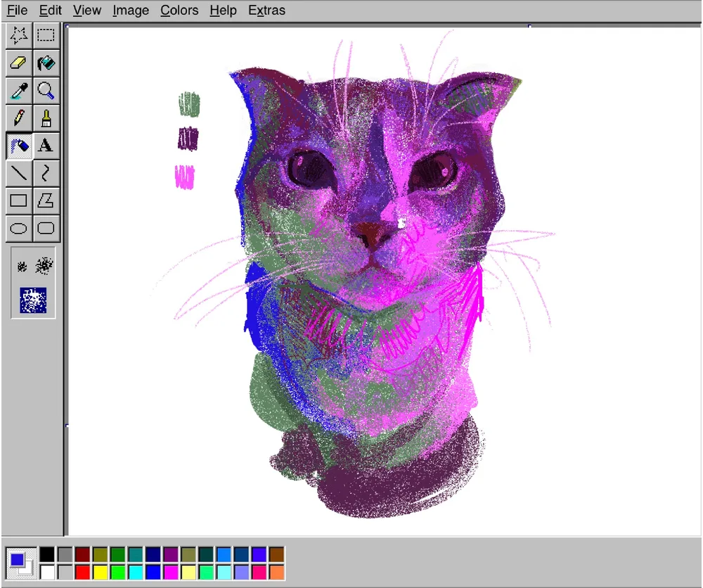Choose the Rectangle shape tool
The image size is (703, 588).
pyautogui.click(x=19, y=201)
